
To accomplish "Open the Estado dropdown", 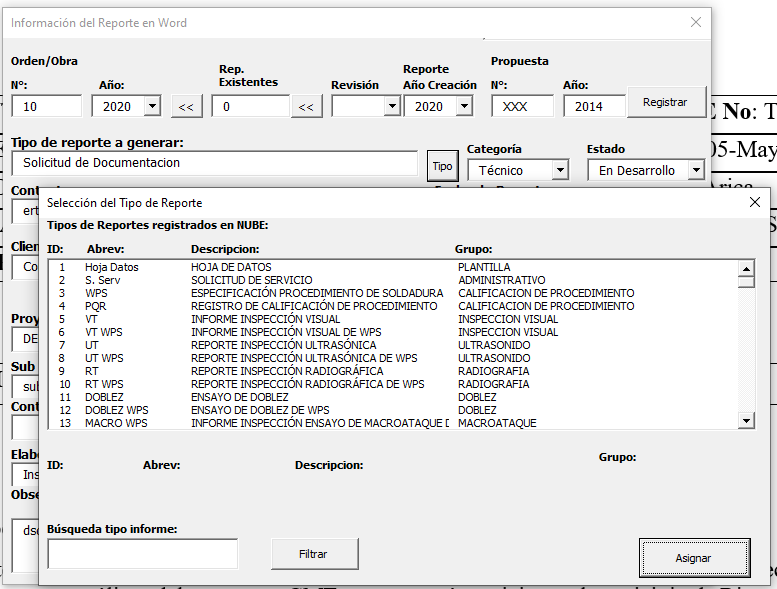I will (x=695, y=171).
